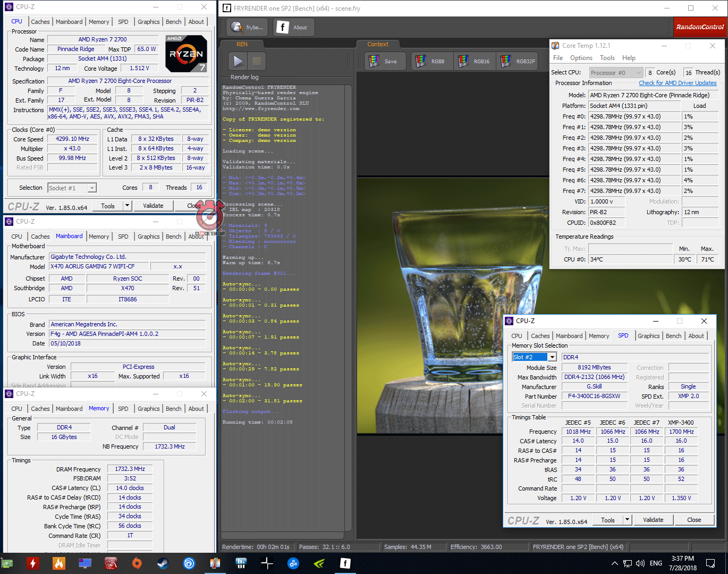Viewport: 728px width, 574px height.
Task: Open the frybench website button
Action: [x=248, y=27]
